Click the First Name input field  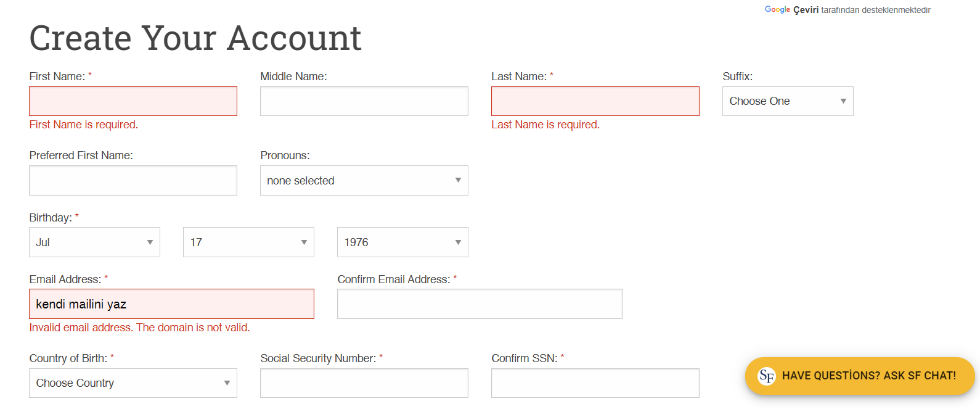point(133,101)
